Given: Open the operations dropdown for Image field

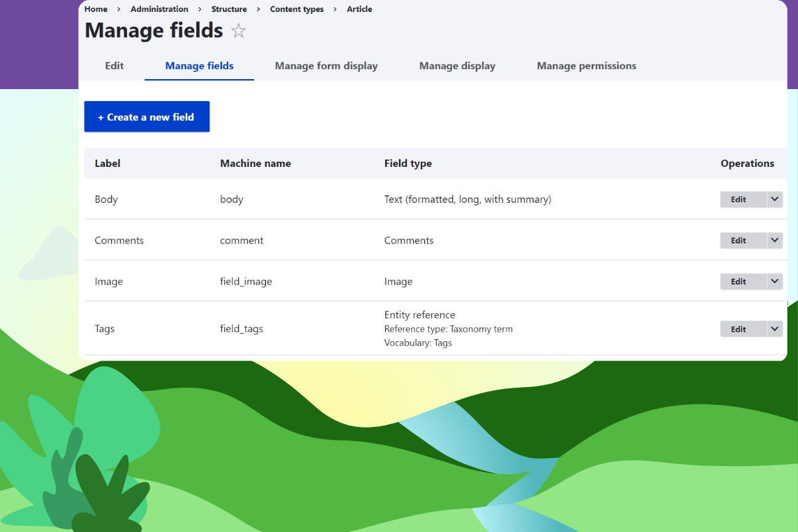Looking at the screenshot, I should click(x=774, y=281).
